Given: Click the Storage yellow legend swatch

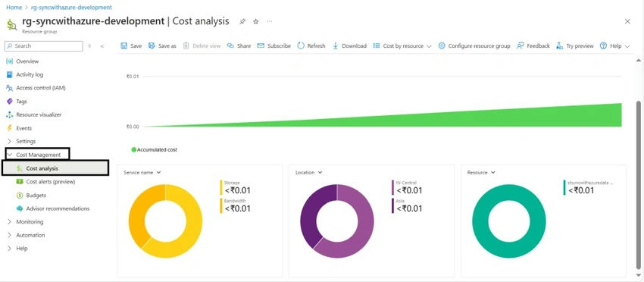Looking at the screenshot, I should coord(221,187).
